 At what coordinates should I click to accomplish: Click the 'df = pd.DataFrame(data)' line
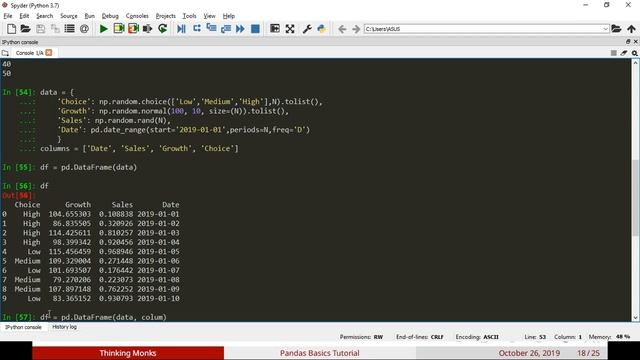pyautogui.click(x=89, y=167)
